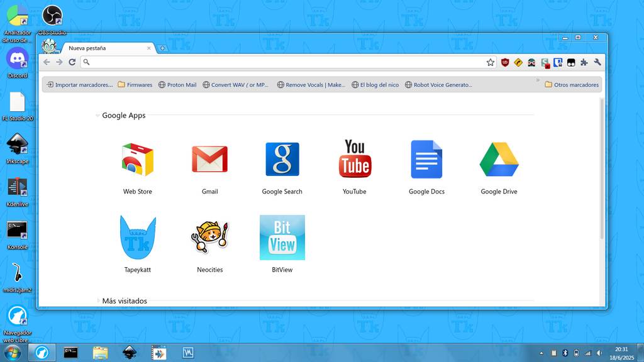Select the FL Studio 20 desktop file
The height and width of the screenshot is (362, 644).
click(x=17, y=106)
